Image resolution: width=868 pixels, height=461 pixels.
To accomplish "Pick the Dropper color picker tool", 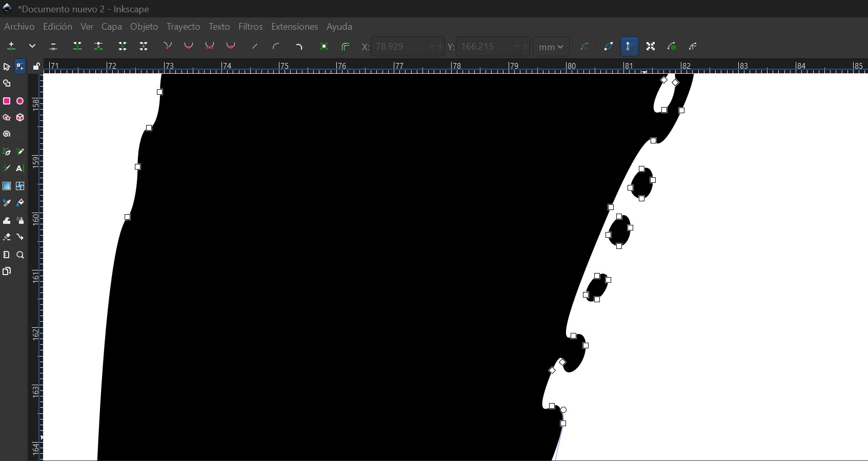I will [x=7, y=203].
